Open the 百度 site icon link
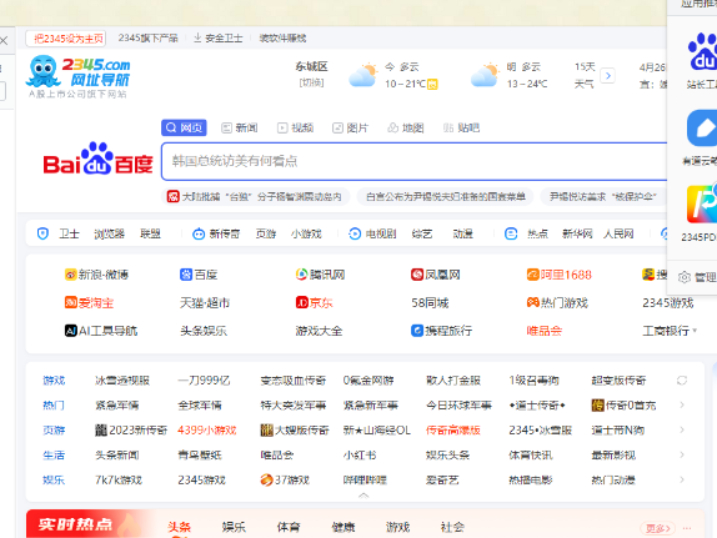 [186, 275]
